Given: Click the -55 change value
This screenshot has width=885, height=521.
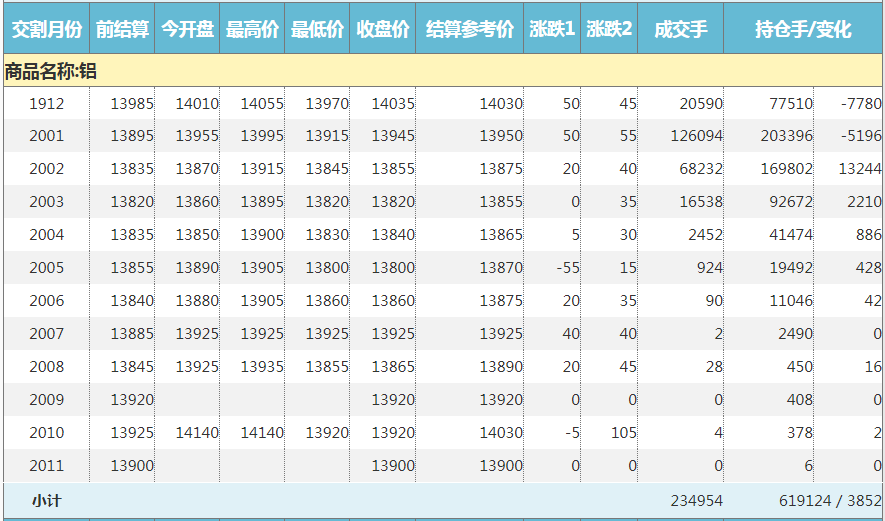Looking at the screenshot, I should (x=568, y=268).
